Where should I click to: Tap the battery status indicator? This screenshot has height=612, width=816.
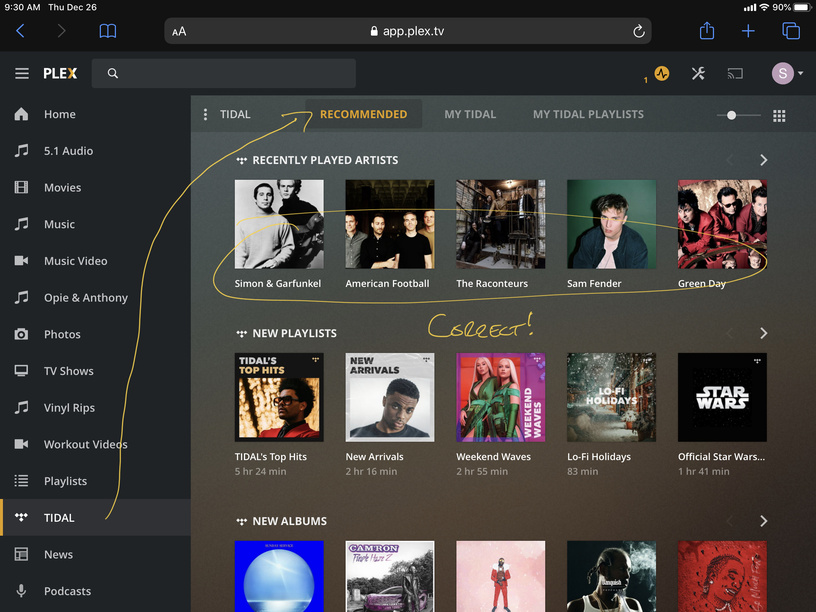(x=802, y=7)
